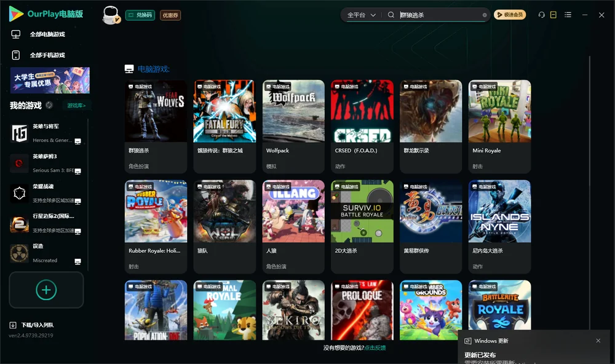615x364 pixels.
Task: Click the add game plus button
Action: click(46, 290)
